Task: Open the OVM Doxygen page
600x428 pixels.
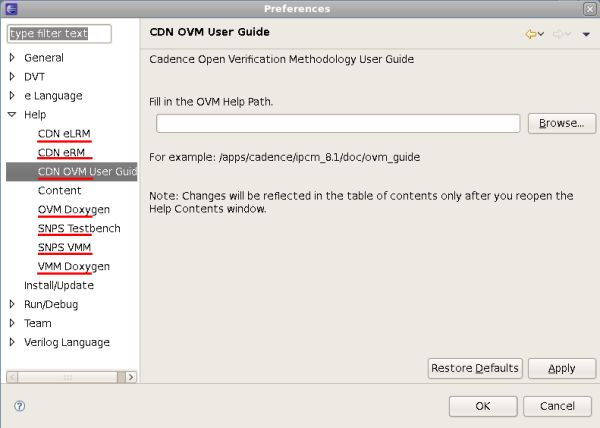Action: (x=73, y=210)
